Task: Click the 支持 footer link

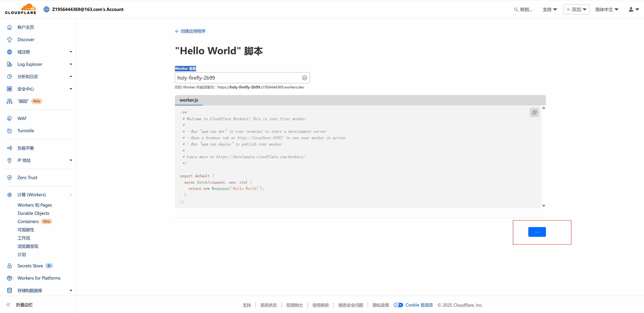Action: pyautogui.click(x=246, y=305)
